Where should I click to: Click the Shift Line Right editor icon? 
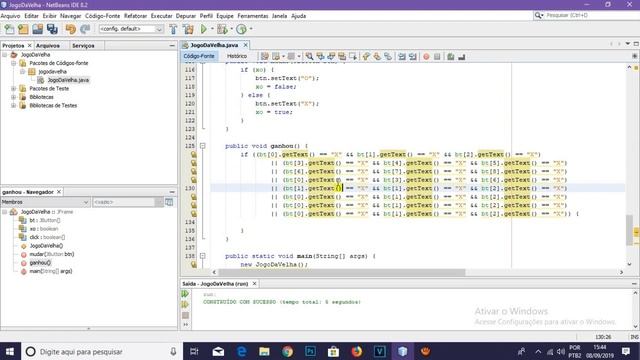click(413, 56)
